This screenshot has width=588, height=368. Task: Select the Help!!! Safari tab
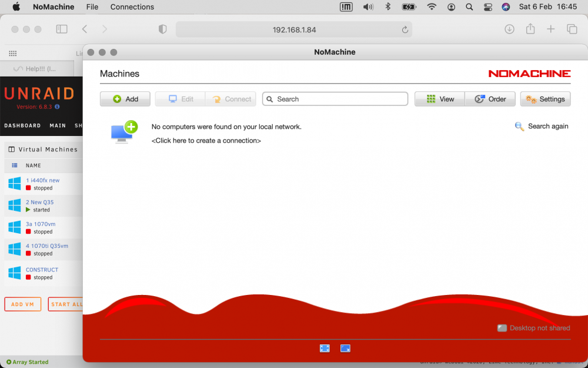tap(36, 69)
